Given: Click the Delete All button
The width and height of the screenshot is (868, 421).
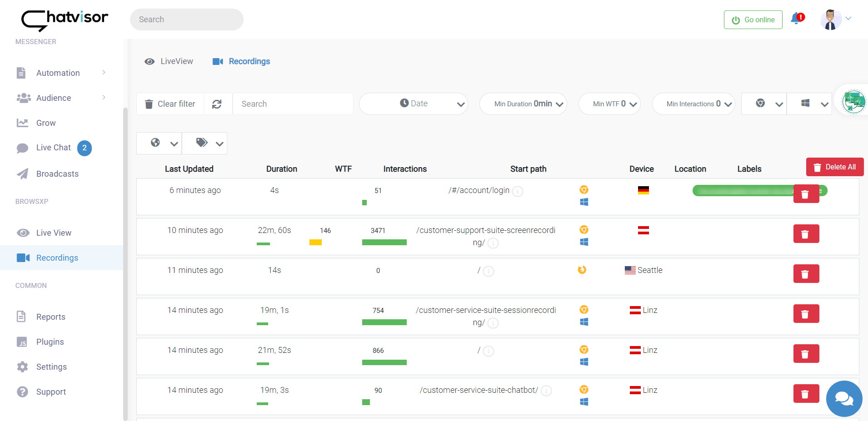Looking at the screenshot, I should point(835,167).
